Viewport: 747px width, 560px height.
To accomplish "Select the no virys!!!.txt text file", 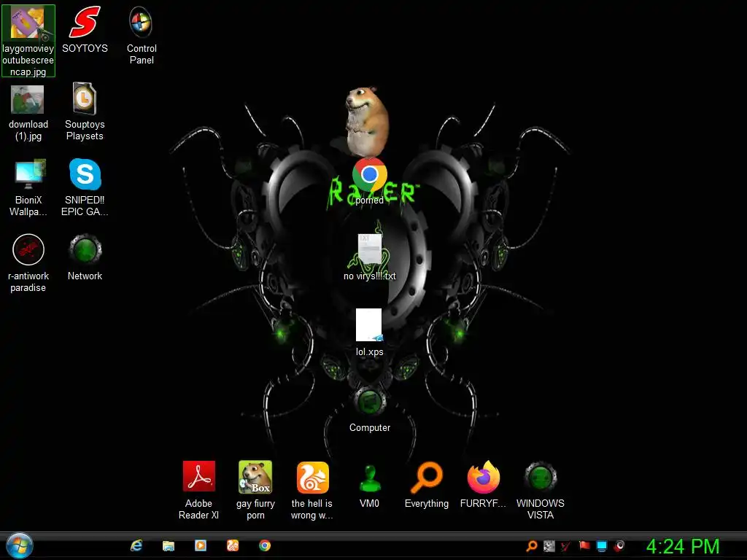I will pos(370,257).
